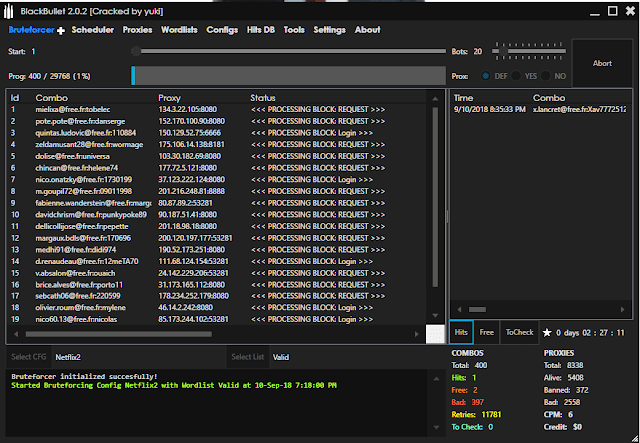Sort by the Proxy column header

tap(169, 98)
